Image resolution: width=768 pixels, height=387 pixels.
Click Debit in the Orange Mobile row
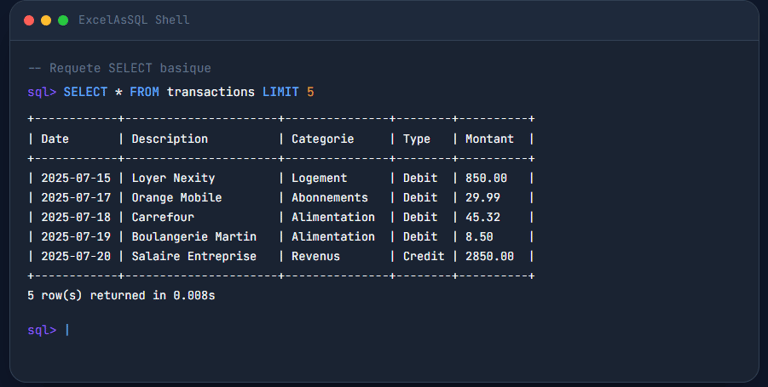(420, 198)
